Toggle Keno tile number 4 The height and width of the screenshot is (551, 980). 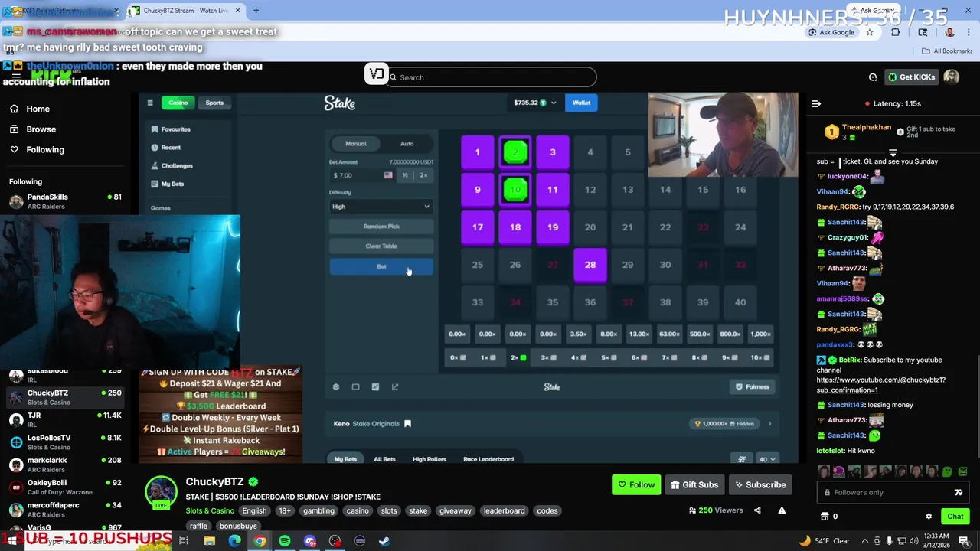pos(590,152)
